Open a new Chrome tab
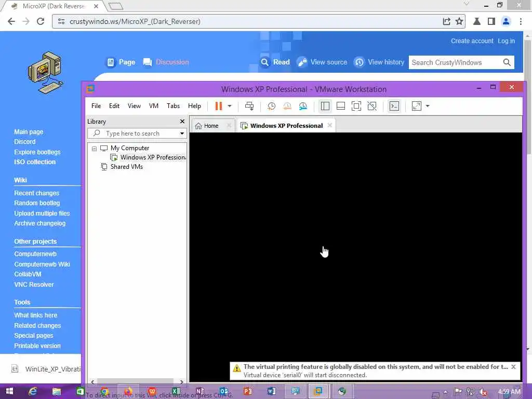Screen dimensions: 532x399 tap(116, 6)
